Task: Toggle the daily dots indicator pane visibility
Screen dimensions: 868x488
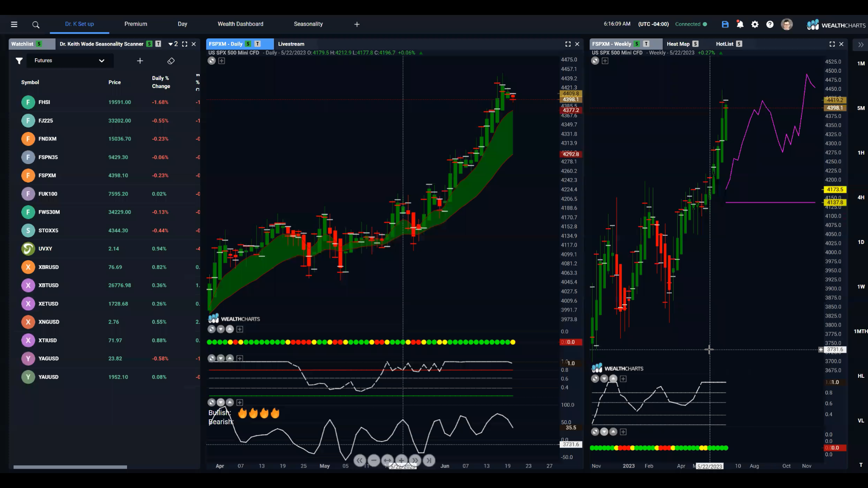Action: point(212,329)
